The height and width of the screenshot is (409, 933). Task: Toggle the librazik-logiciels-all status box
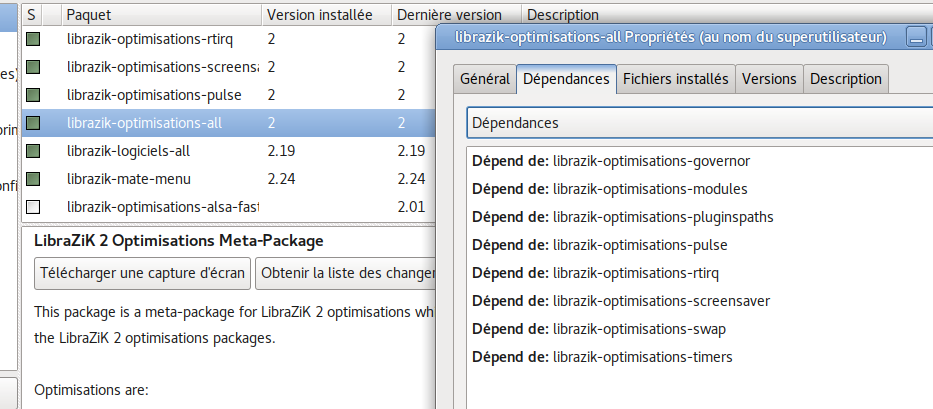tap(33, 151)
